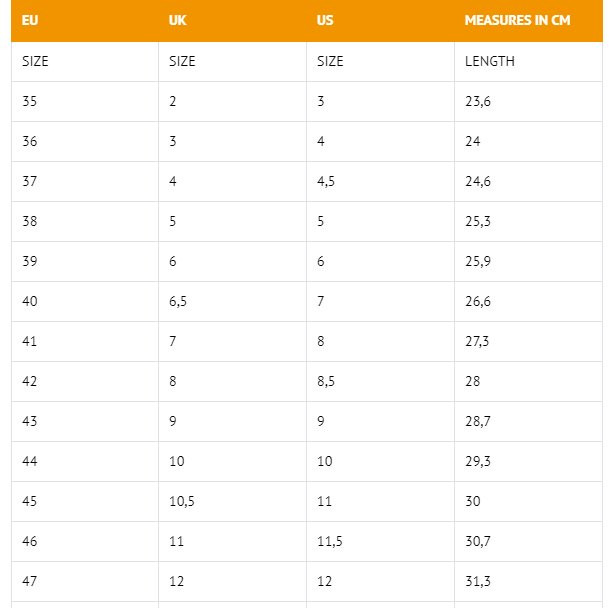Click the EU size 42 cell
Viewport: 609px width, 608px height.
coord(30,381)
